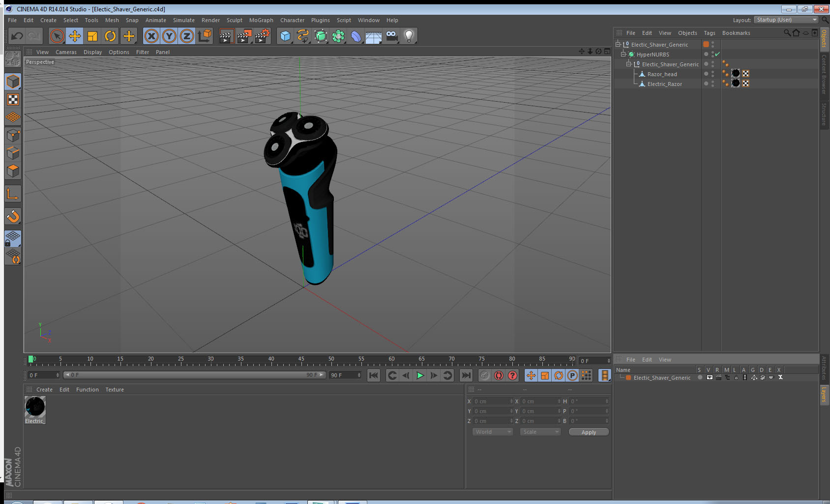Open the spline pen tools icon

pos(303,36)
